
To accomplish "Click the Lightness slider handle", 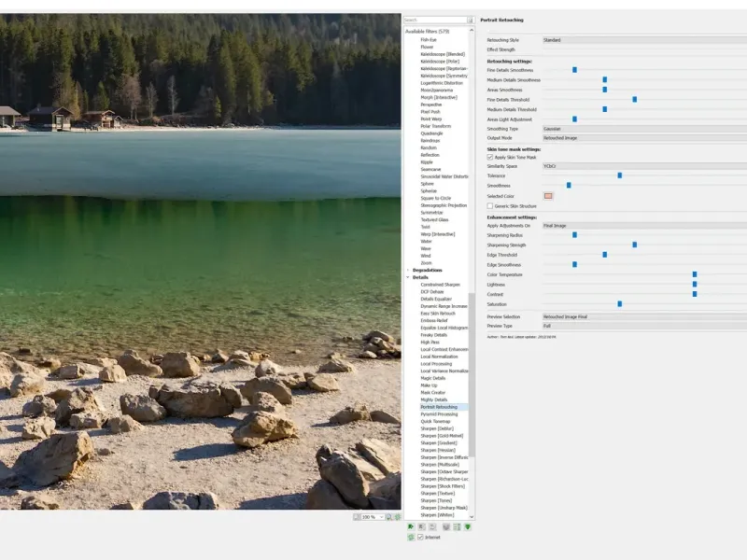I will click(x=695, y=285).
